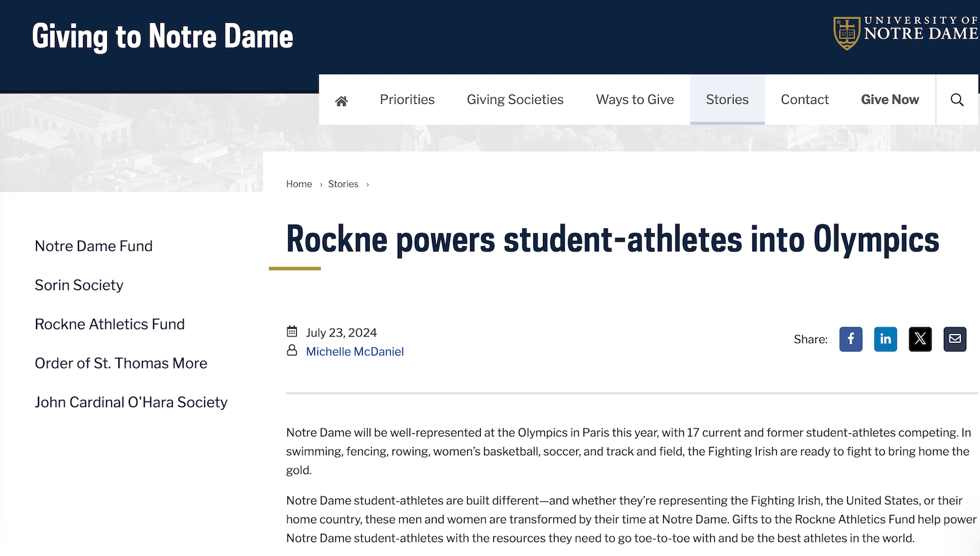Share article on Facebook
The image size is (980, 556).
(851, 339)
